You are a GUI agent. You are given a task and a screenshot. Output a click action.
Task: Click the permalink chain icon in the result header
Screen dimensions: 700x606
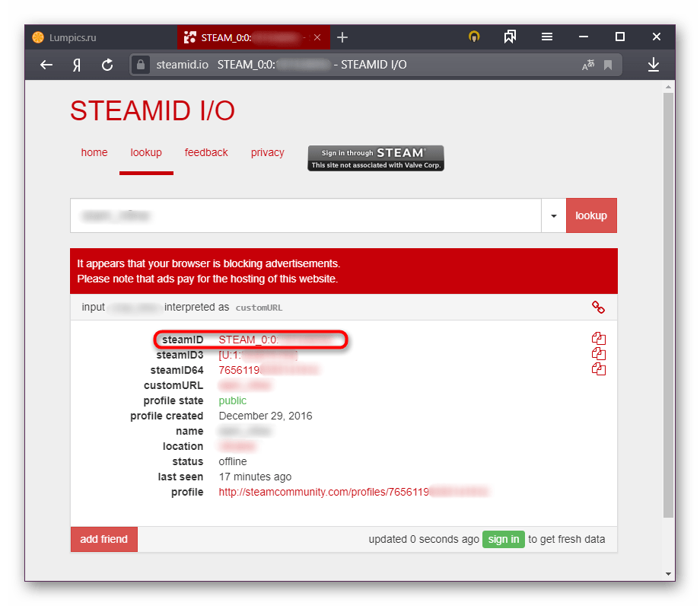(x=598, y=308)
